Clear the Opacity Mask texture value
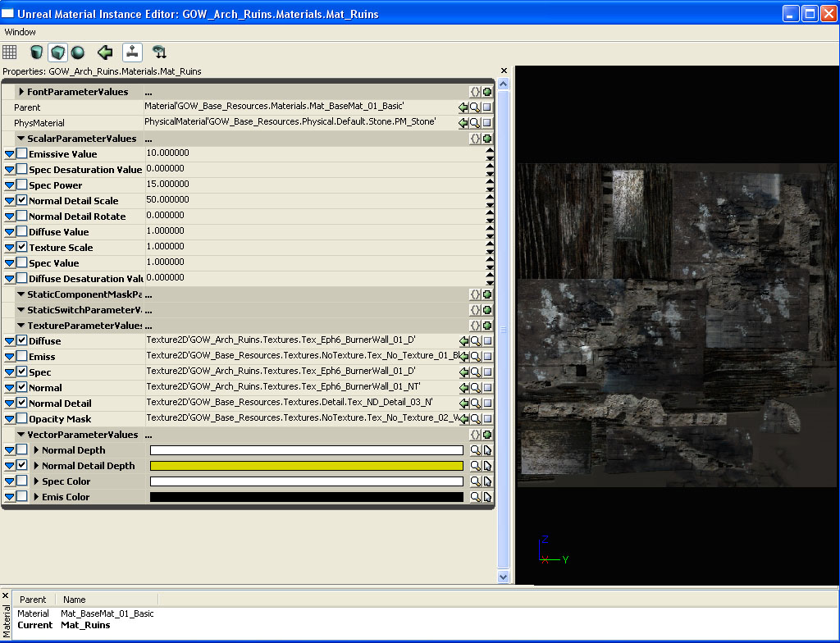Viewport: 840px width, 643px height. 487,419
